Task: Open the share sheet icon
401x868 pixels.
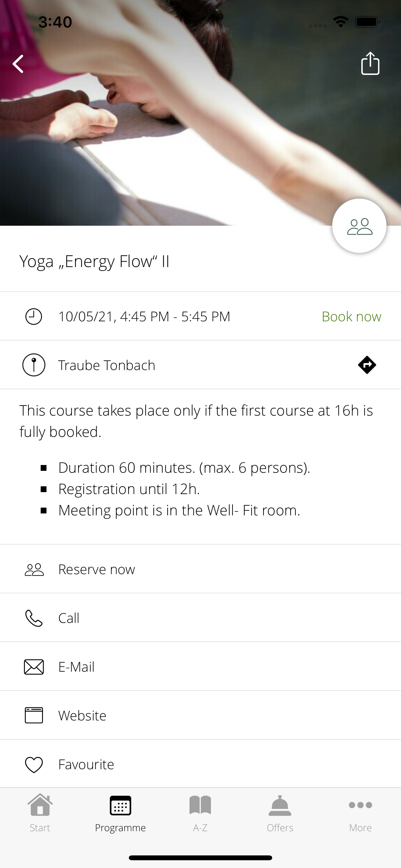Action: [x=370, y=63]
